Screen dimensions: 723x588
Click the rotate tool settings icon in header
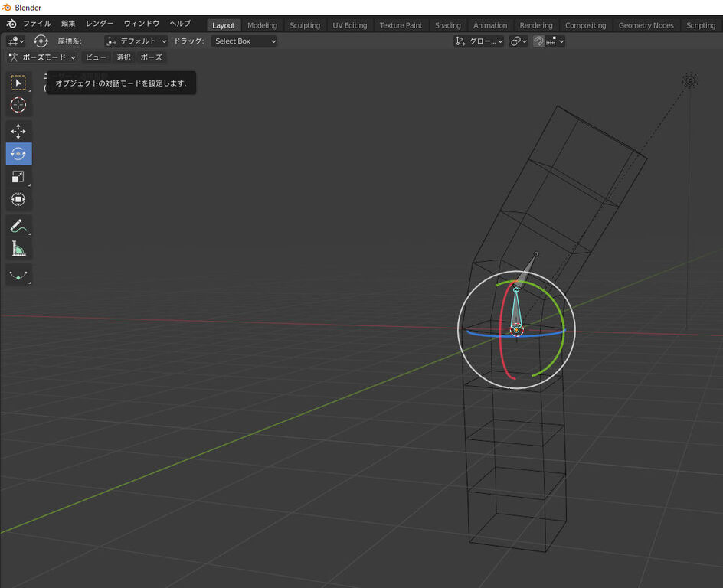point(41,41)
